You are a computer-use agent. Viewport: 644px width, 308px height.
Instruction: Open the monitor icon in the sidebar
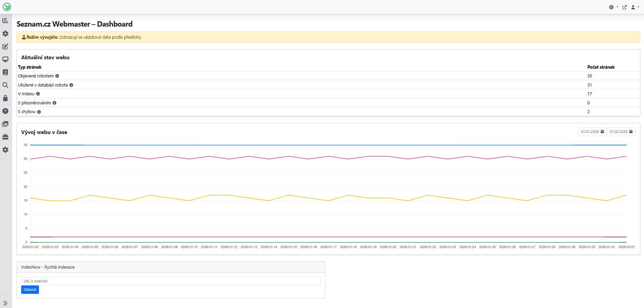pyautogui.click(x=5, y=59)
